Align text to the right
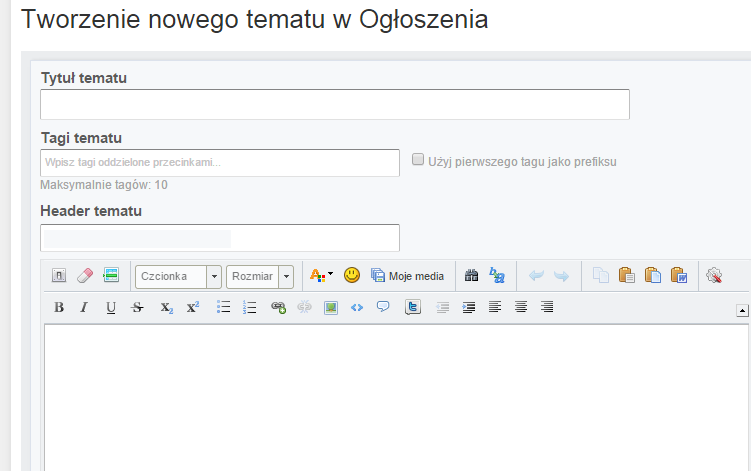The width and height of the screenshot is (751, 471). point(547,307)
